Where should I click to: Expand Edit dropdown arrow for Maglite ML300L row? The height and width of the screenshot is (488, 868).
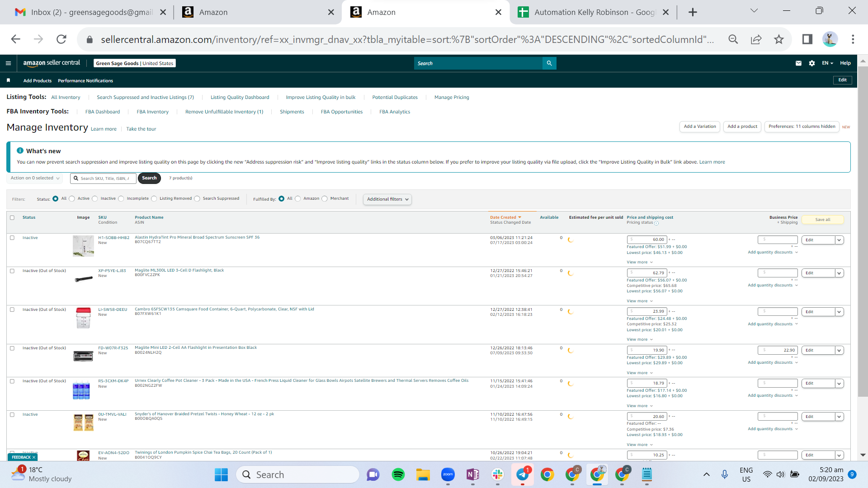click(840, 273)
